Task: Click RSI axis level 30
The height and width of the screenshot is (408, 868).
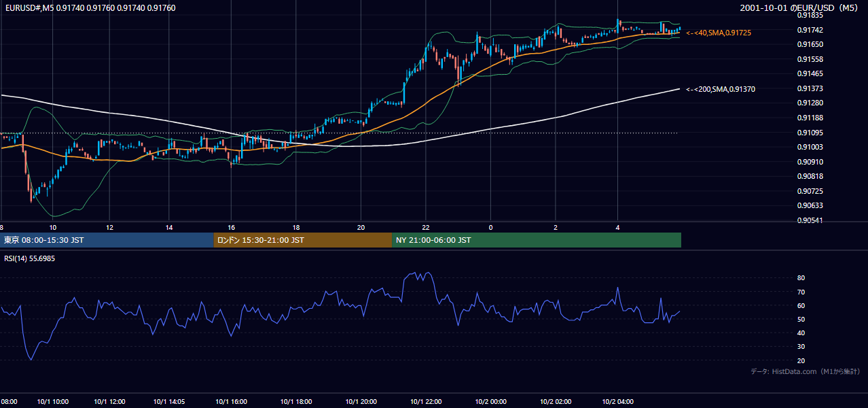Action: click(x=801, y=346)
